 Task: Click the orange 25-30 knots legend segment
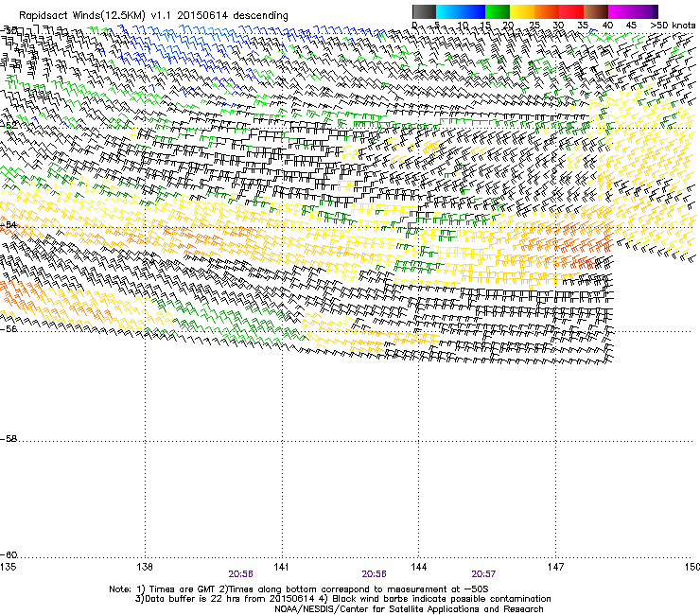click(x=547, y=11)
